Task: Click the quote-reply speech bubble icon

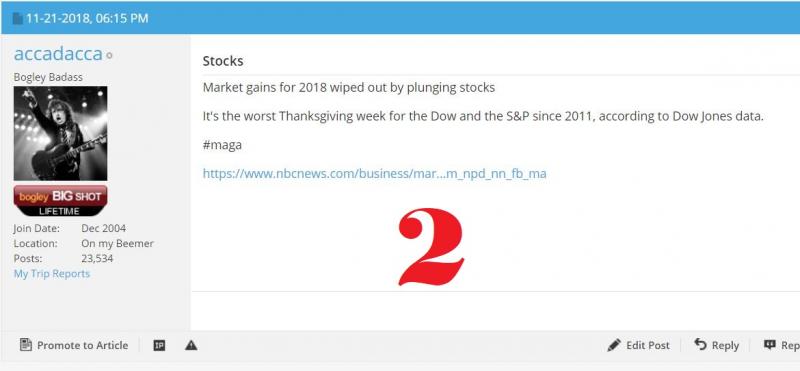Action: tap(769, 345)
